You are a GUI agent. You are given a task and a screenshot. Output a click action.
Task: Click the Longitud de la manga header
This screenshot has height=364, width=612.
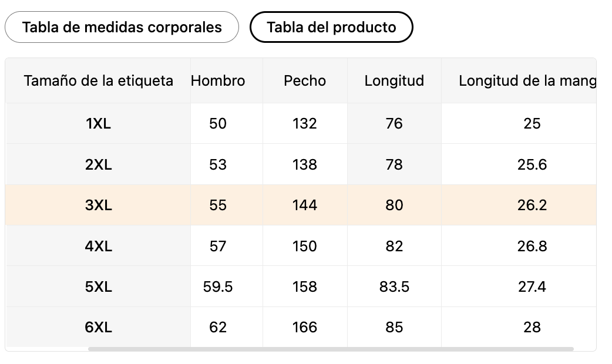tap(527, 80)
